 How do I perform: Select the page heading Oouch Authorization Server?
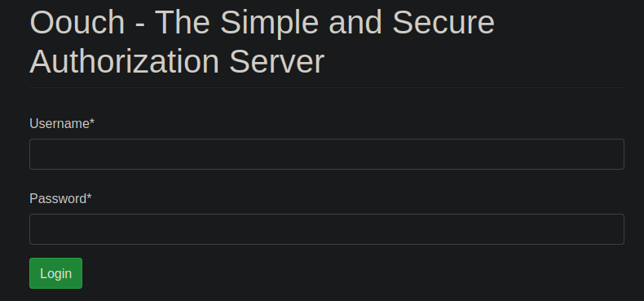coord(262,42)
